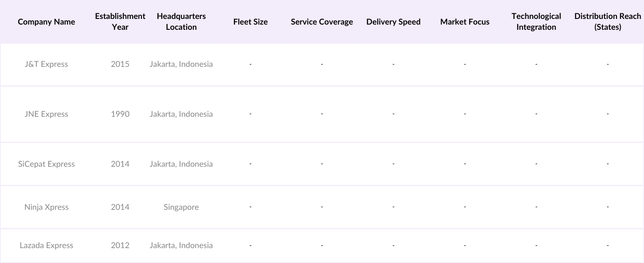
Task: Select the Lazada Express company cell
Action: pos(46,245)
